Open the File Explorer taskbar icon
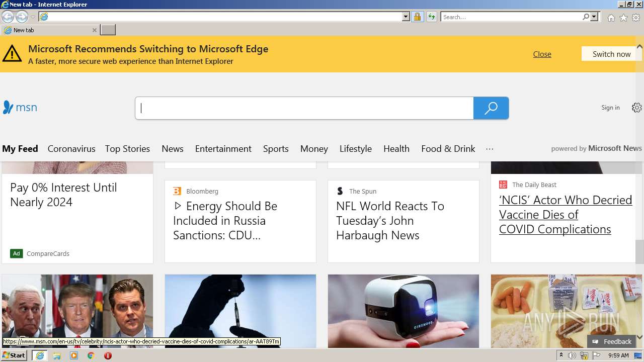 [x=57, y=355]
